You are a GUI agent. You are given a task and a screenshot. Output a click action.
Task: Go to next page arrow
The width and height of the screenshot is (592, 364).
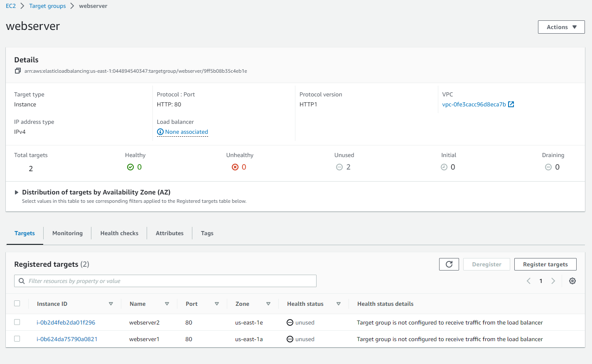click(553, 281)
